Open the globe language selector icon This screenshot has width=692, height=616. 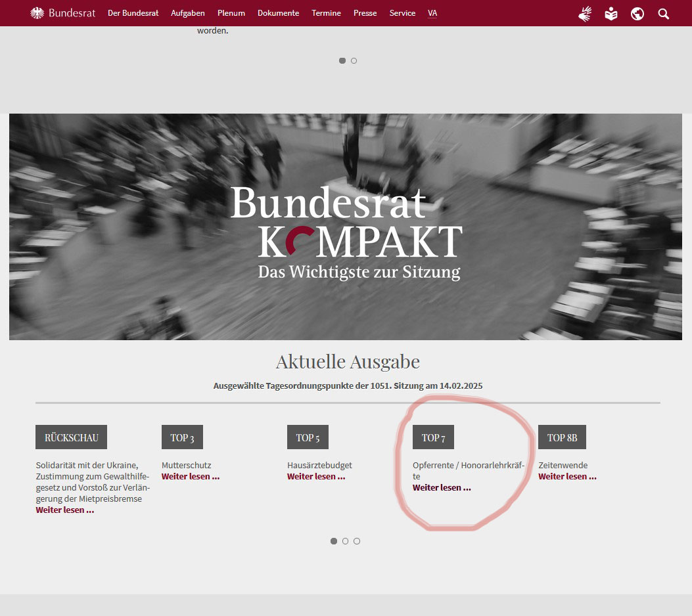pyautogui.click(x=637, y=14)
